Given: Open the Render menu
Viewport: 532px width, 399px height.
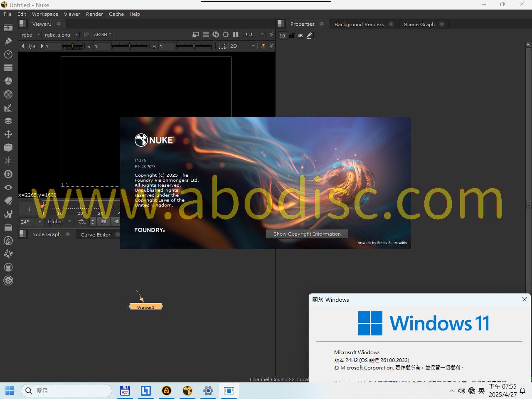Looking at the screenshot, I should pos(94,14).
